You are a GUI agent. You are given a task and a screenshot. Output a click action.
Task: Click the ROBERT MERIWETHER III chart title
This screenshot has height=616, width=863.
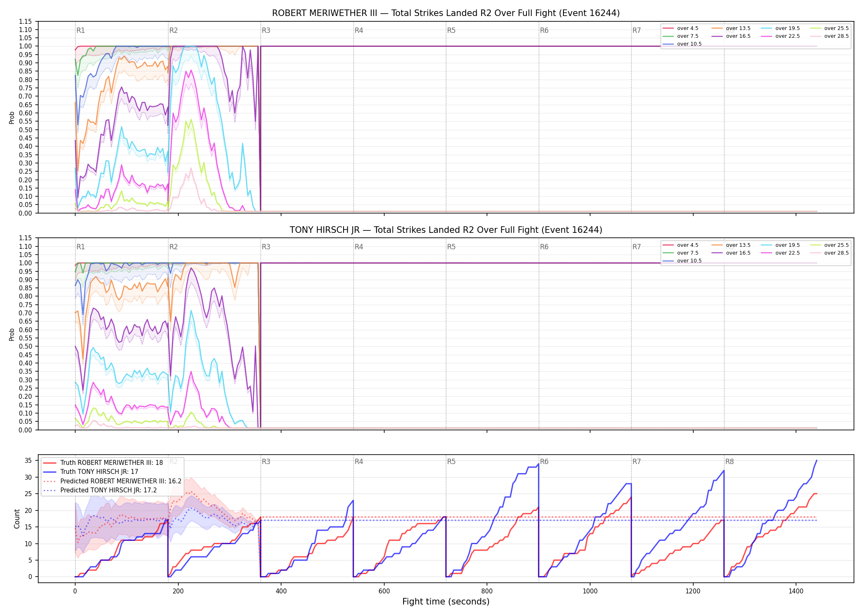(446, 13)
